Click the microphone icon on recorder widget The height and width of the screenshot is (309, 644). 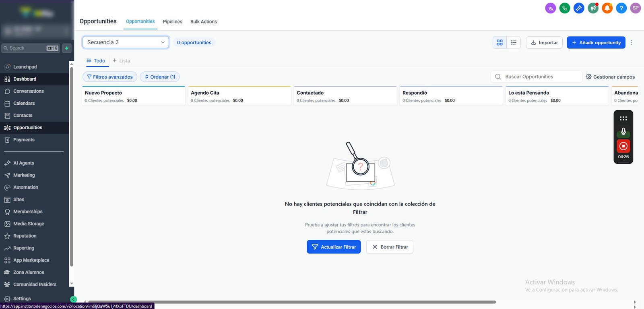click(x=623, y=131)
